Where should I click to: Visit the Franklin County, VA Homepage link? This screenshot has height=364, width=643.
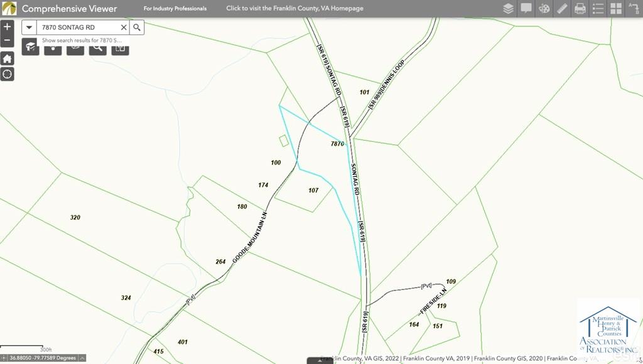[295, 8]
